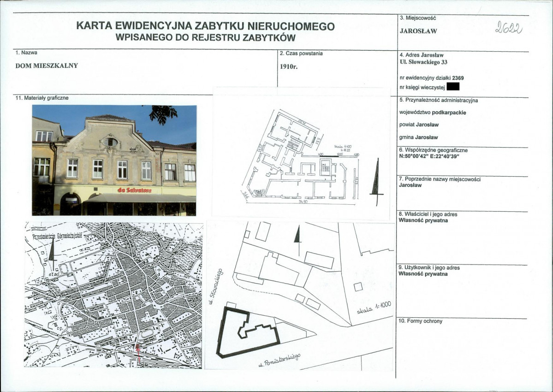553x392 pixels.
Task: Click the bold building outline on site plan
Action: click(x=248, y=332)
